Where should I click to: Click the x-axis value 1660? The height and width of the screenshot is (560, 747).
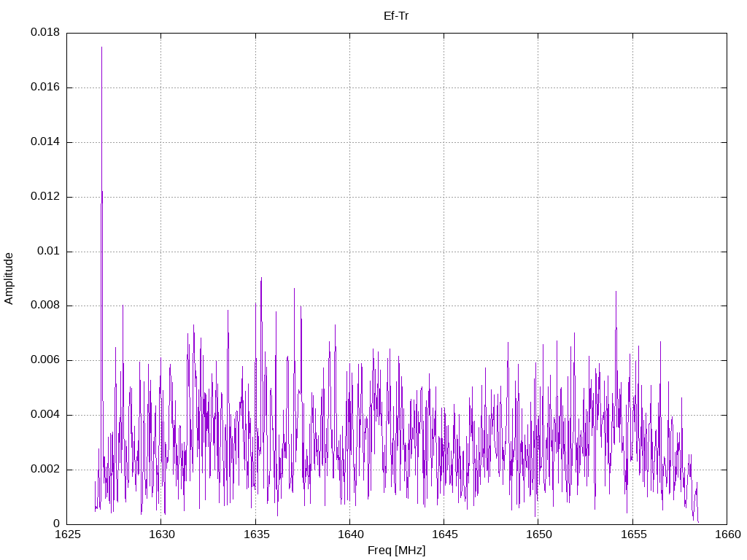[727, 534]
